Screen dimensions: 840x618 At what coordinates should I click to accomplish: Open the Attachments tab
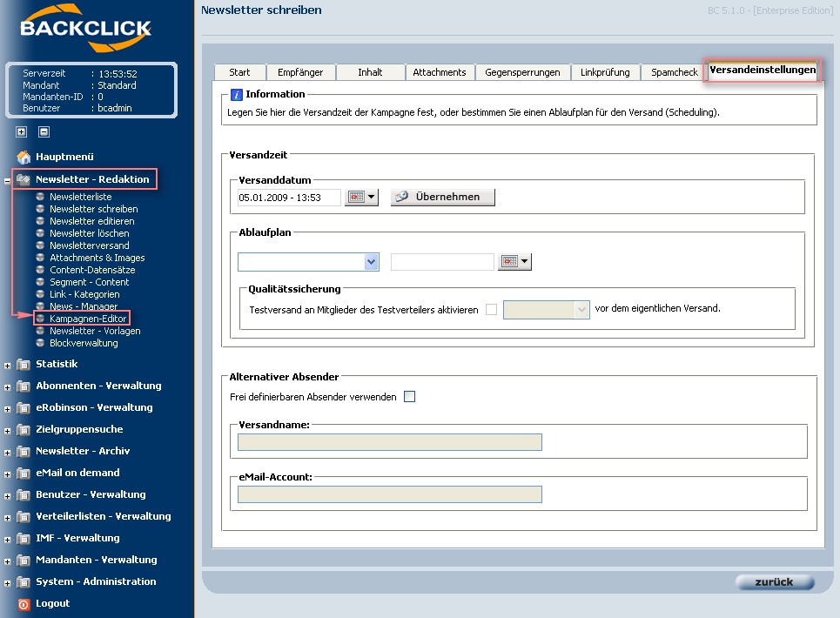pyautogui.click(x=440, y=72)
